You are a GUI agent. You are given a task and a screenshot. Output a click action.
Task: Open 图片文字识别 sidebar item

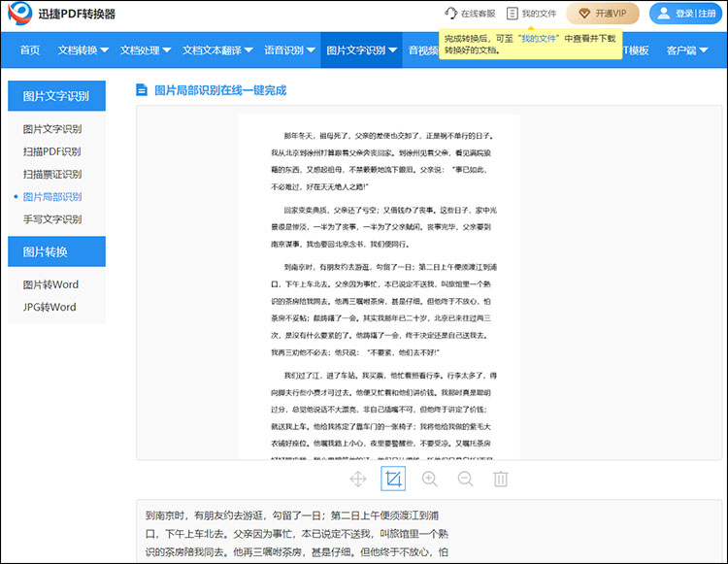(52, 129)
